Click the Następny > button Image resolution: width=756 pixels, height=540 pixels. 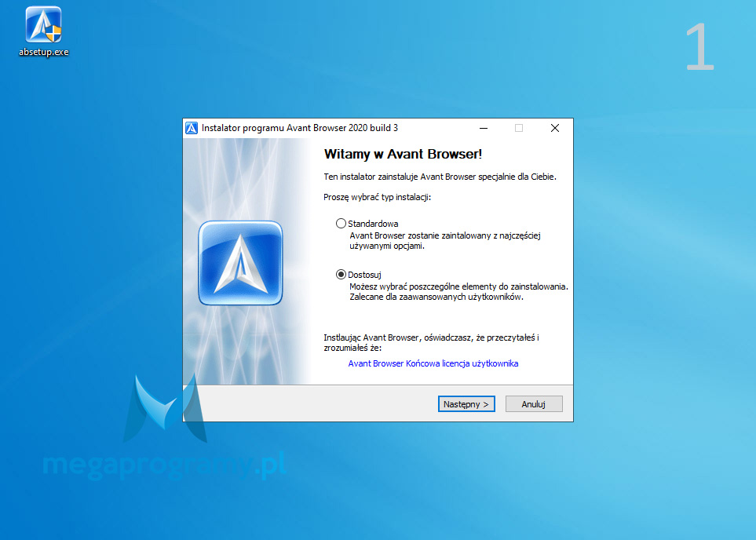pyautogui.click(x=466, y=404)
